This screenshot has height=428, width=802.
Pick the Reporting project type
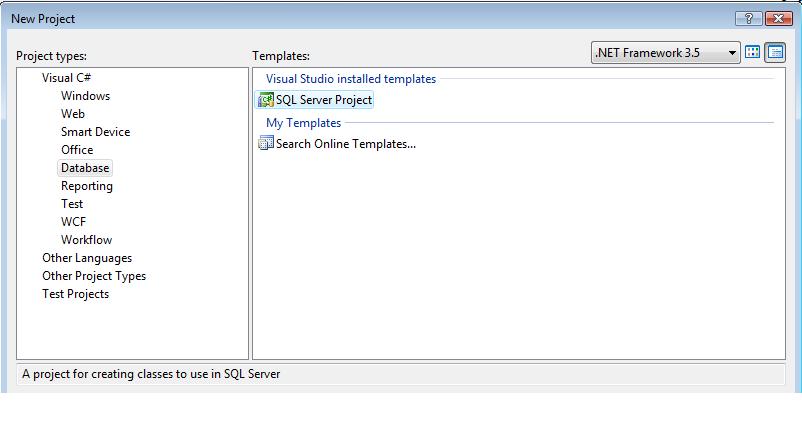pyautogui.click(x=87, y=186)
